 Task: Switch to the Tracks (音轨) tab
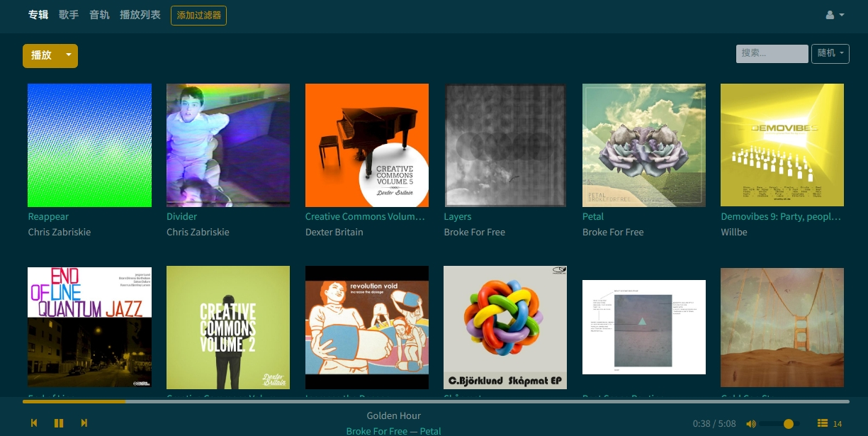coord(99,15)
